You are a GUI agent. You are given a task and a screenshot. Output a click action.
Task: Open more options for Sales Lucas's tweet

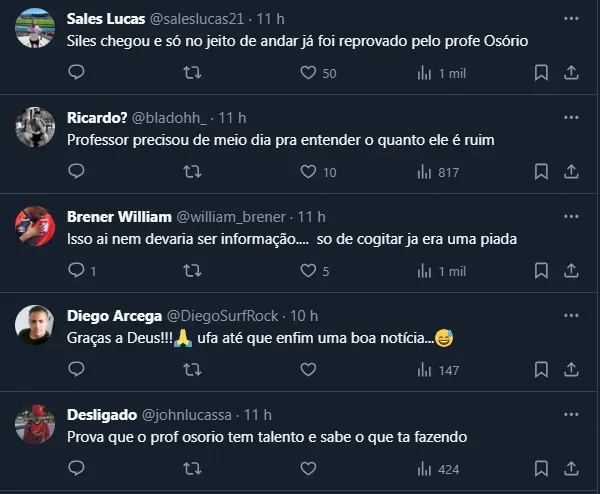[x=571, y=19]
